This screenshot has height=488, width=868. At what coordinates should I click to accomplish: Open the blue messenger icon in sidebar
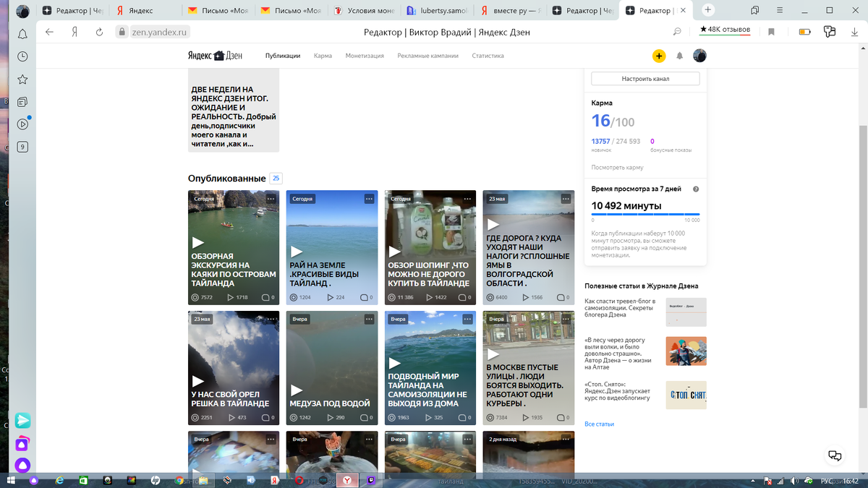[22, 420]
